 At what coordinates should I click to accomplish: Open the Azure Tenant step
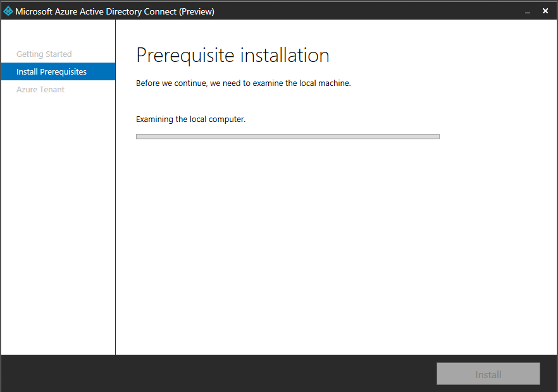coord(40,90)
